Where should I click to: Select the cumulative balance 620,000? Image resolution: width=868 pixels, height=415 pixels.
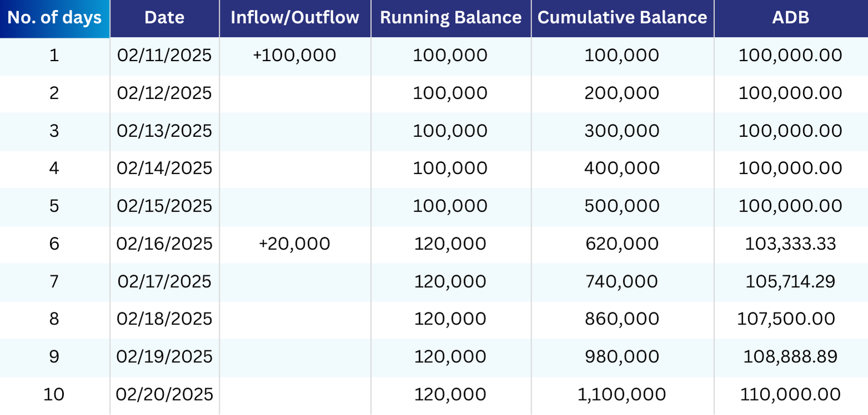[x=622, y=244]
